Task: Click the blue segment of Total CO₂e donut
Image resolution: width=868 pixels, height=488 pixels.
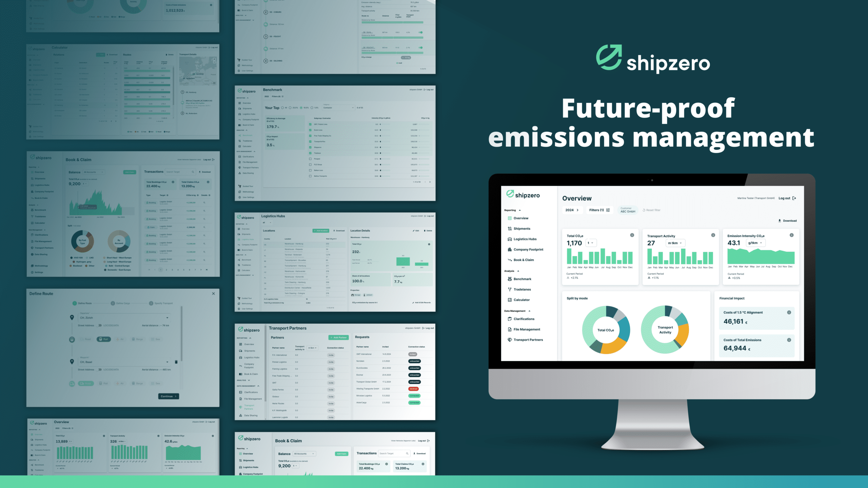Action: tap(625, 329)
